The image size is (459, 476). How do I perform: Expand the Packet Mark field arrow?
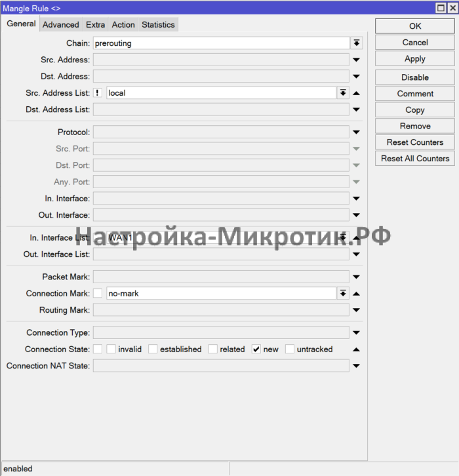[357, 277]
